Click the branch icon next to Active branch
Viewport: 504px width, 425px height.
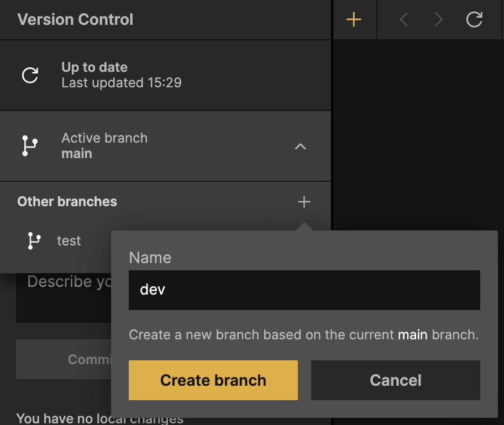tap(30, 146)
